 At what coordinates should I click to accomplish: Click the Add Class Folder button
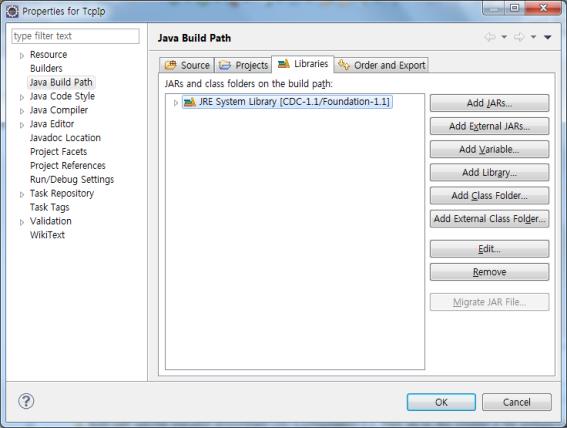pyautogui.click(x=489, y=196)
